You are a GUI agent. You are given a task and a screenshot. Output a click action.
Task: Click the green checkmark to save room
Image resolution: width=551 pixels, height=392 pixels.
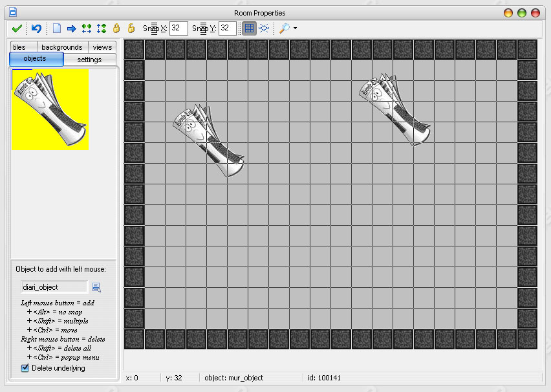pyautogui.click(x=17, y=28)
